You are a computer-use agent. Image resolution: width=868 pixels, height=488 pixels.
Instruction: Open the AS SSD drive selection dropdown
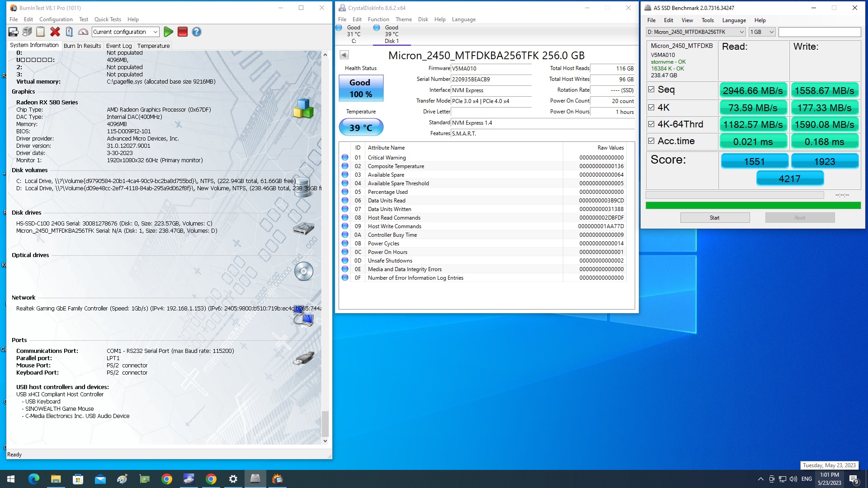[695, 32]
